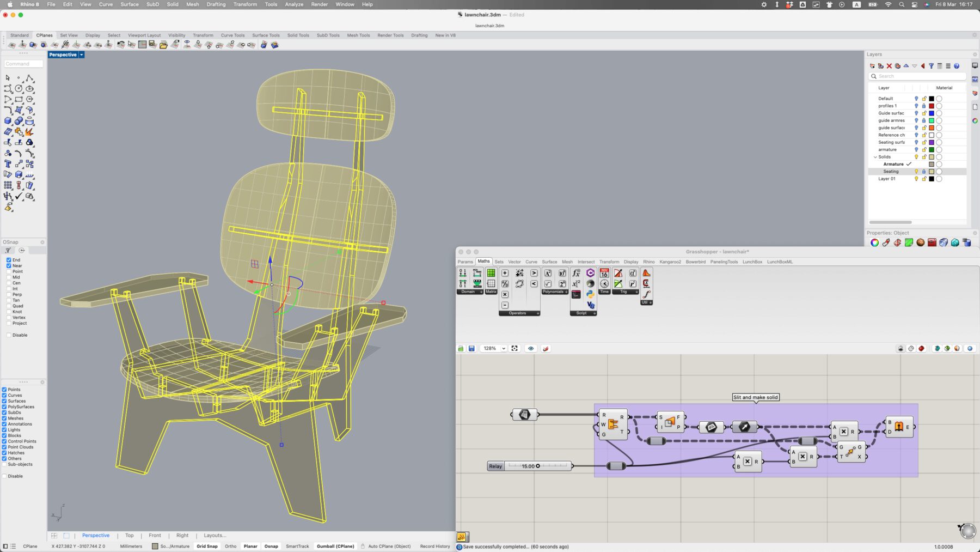Image resolution: width=980 pixels, height=552 pixels.
Task: Click the Addition operator component icon
Action: (x=505, y=273)
